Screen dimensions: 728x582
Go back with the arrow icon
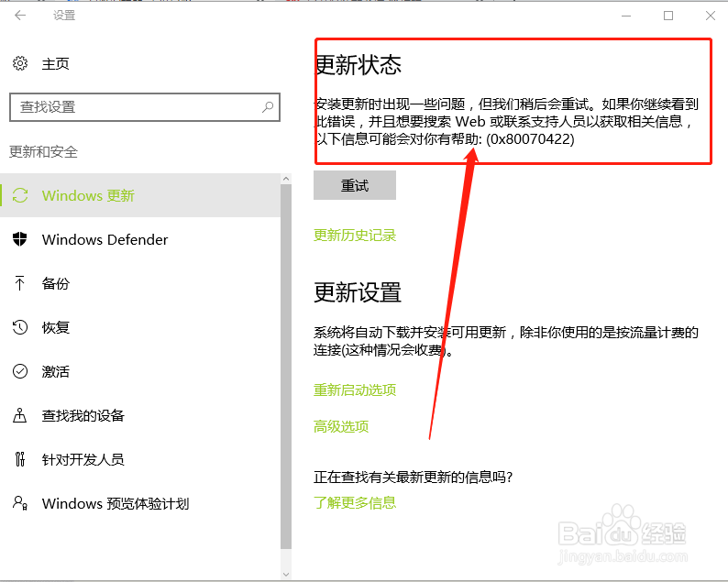pos(20,16)
